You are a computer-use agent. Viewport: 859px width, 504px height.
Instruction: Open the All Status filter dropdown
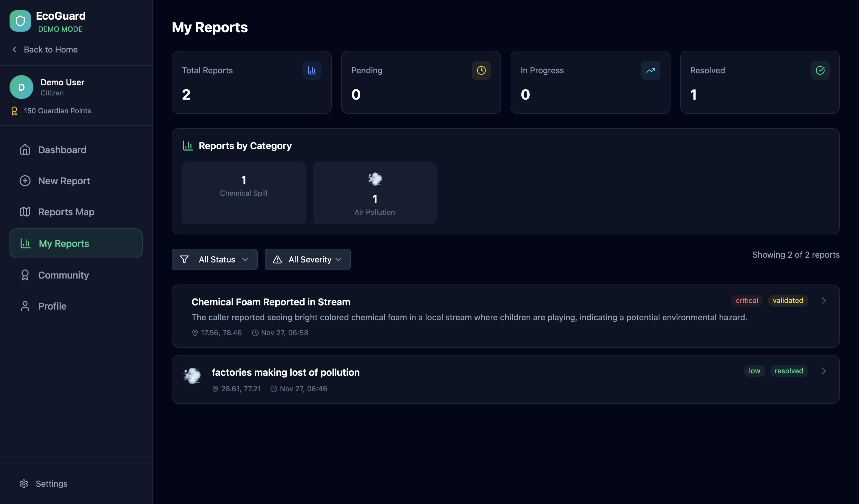tap(214, 259)
